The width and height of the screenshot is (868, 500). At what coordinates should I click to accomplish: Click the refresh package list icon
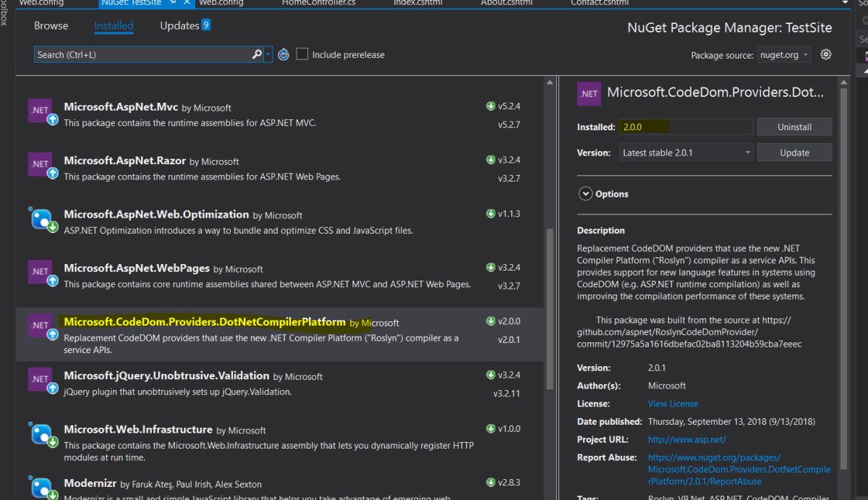284,54
